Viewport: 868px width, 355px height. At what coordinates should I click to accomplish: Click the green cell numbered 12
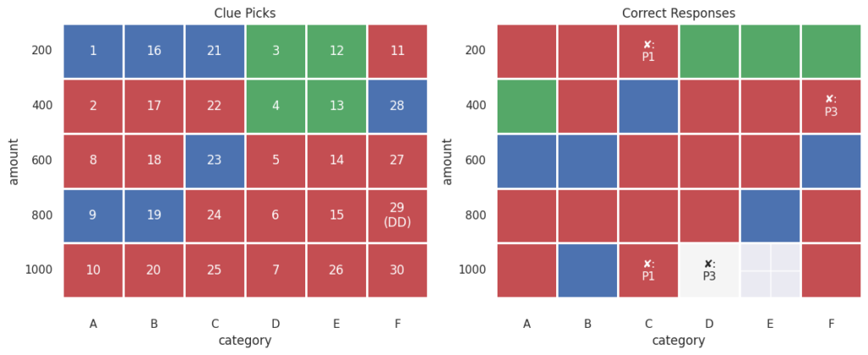(337, 51)
